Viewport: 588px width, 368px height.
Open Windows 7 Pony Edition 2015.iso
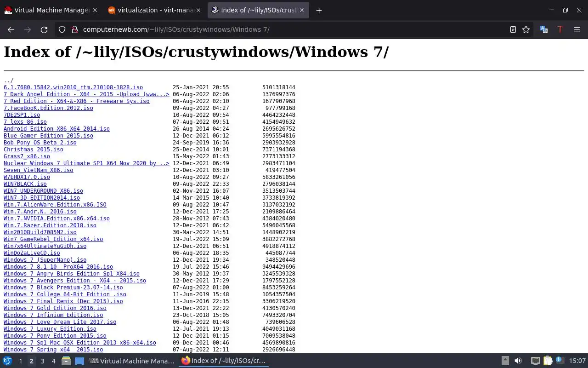[x=55, y=336]
